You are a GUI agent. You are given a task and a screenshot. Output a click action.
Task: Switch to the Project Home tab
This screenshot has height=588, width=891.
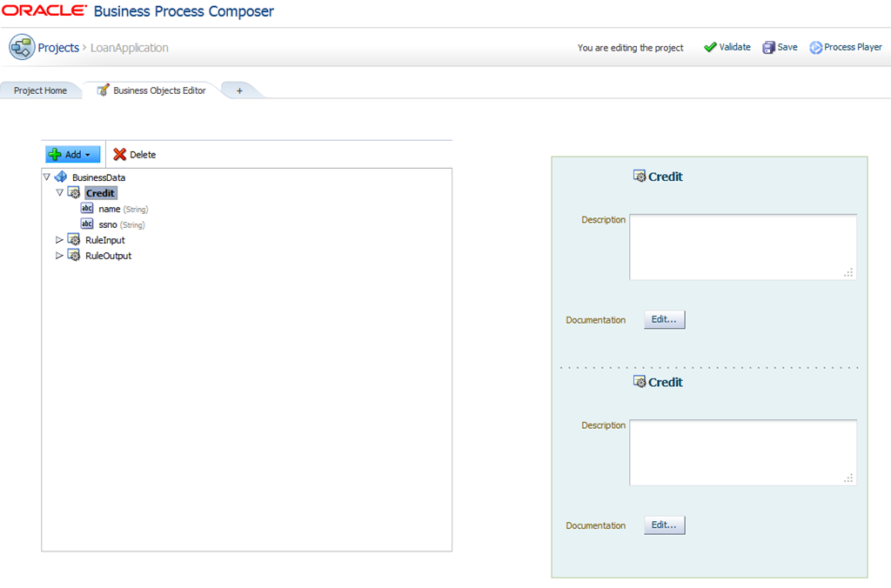40,90
